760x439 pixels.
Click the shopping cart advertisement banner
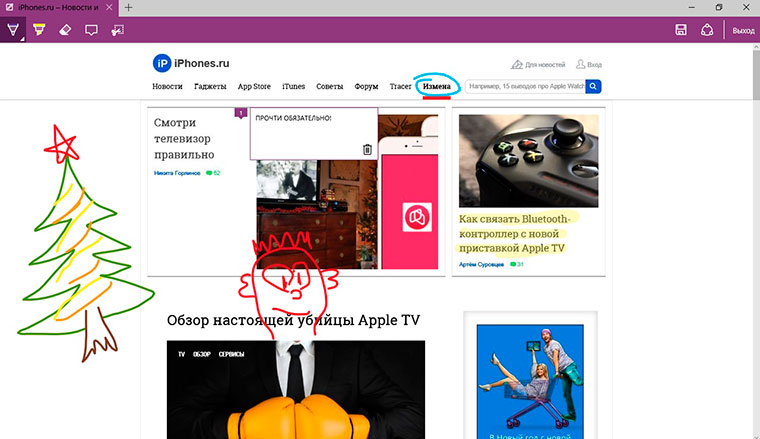pyautogui.click(x=530, y=382)
